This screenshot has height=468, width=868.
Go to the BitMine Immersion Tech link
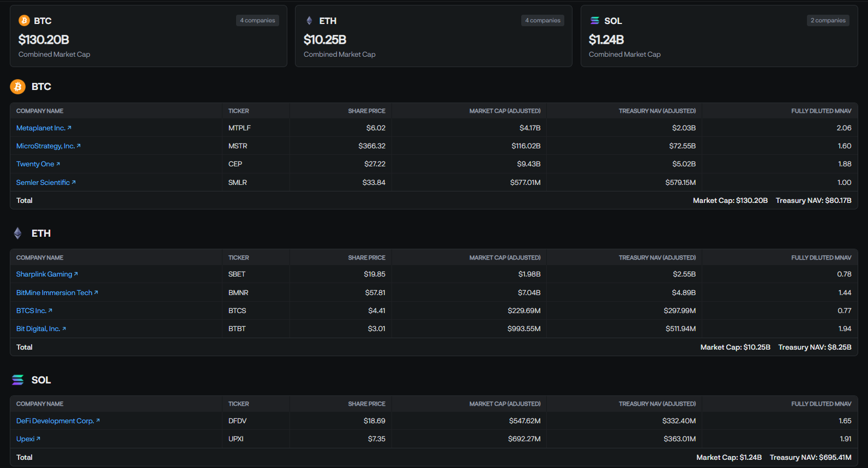click(55, 293)
